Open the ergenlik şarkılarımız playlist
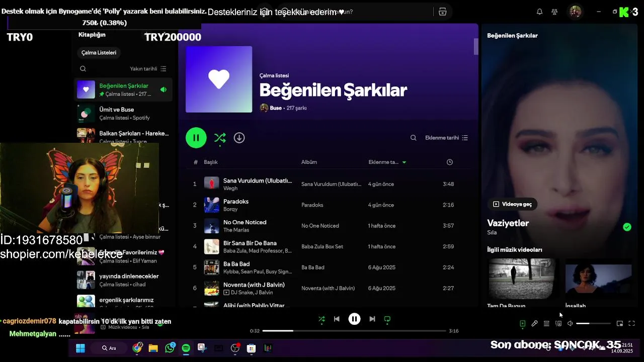 tap(123, 301)
